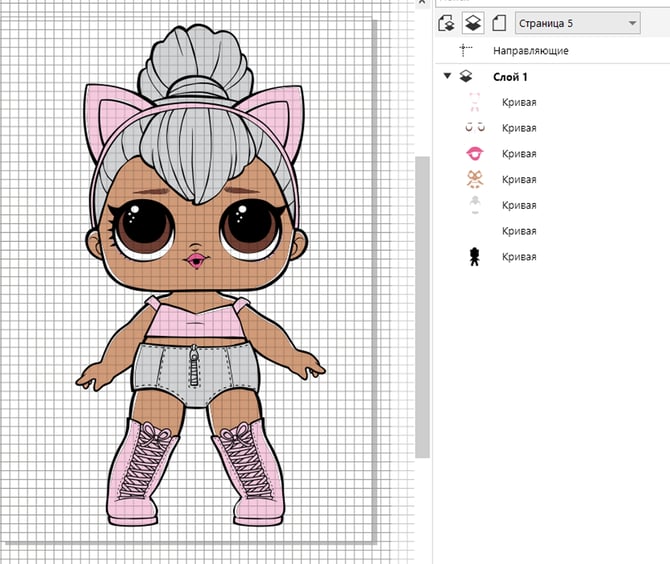670x564 pixels.
Task: Select the Слой 1 layer name
Action: [510, 77]
